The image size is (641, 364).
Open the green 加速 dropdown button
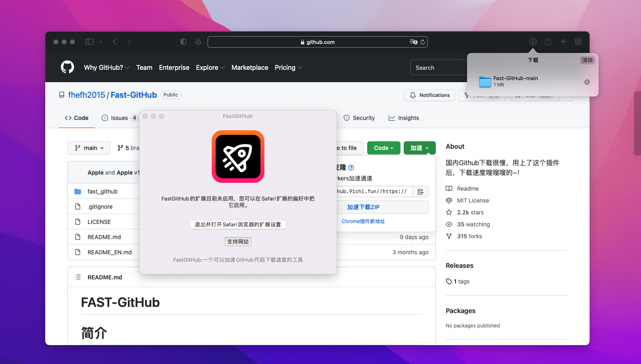pyautogui.click(x=420, y=148)
